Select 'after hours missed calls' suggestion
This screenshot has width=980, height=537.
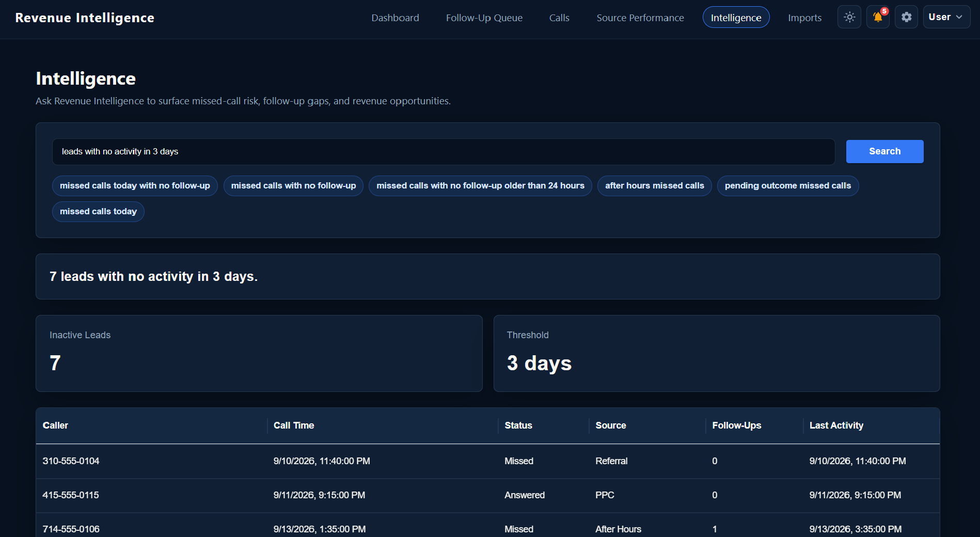coord(654,186)
